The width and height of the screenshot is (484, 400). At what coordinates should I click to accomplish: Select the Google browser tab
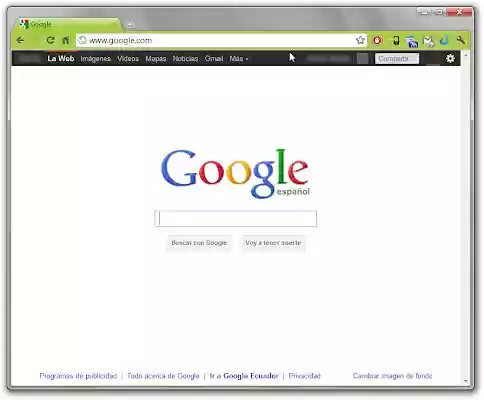pos(68,24)
